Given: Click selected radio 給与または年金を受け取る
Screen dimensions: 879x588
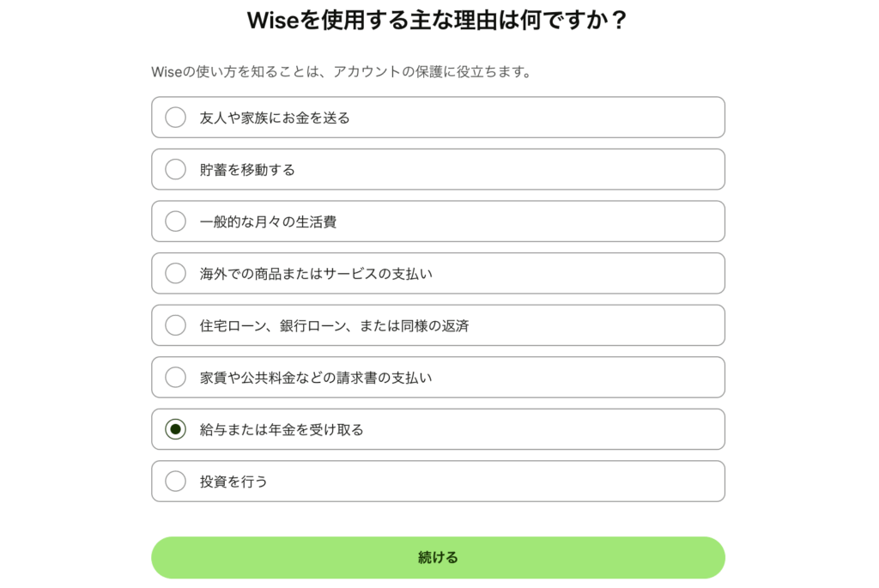Looking at the screenshot, I should click(175, 429).
